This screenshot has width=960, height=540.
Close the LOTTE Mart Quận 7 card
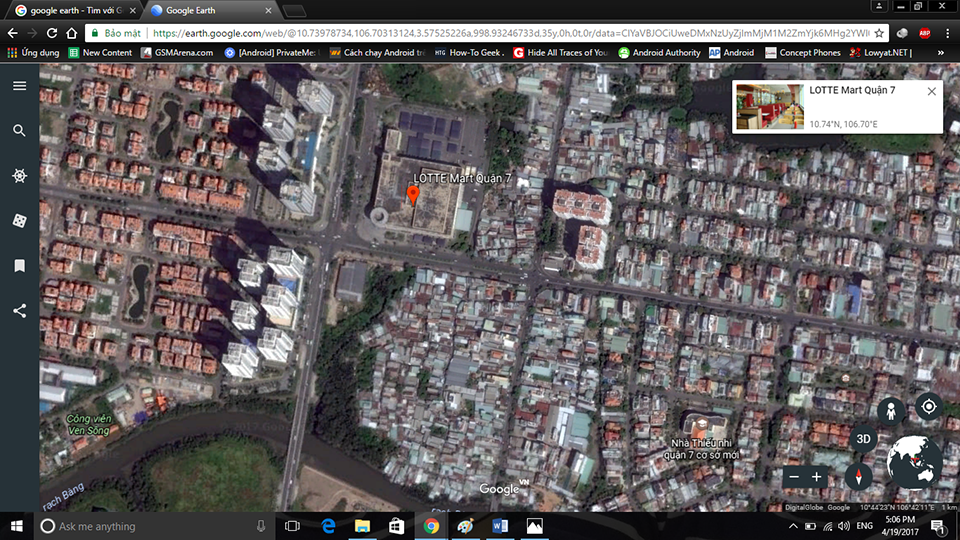(x=931, y=91)
